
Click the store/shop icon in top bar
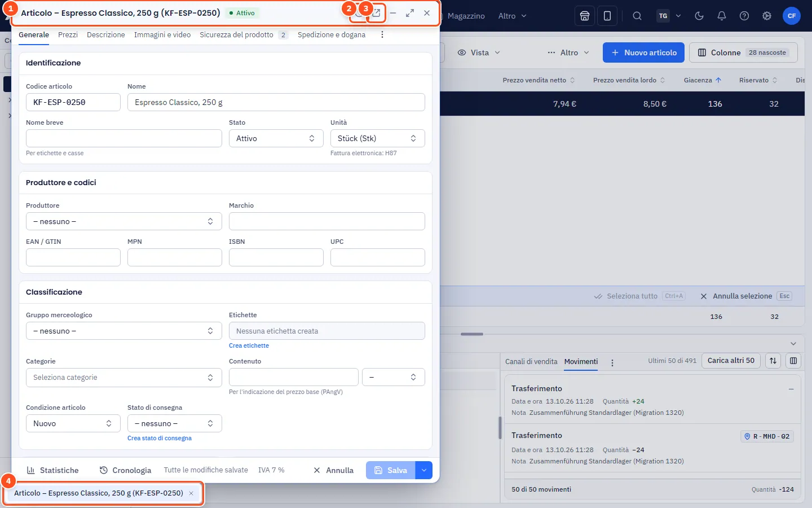(585, 16)
